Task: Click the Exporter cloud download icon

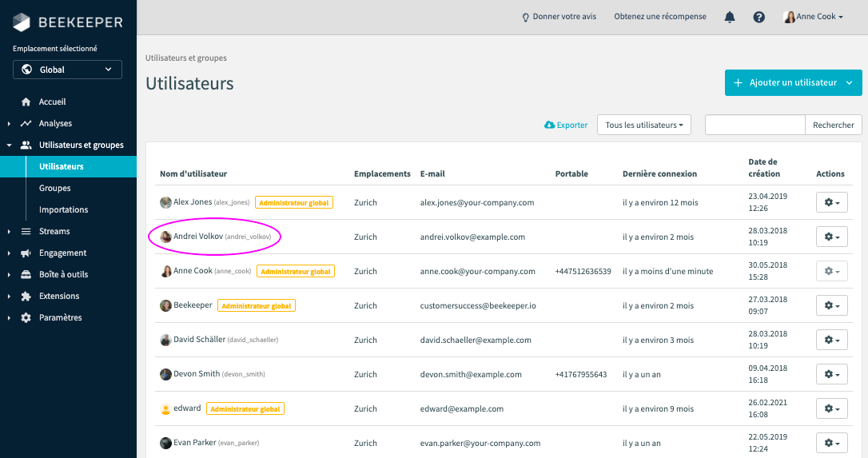Action: [549, 125]
